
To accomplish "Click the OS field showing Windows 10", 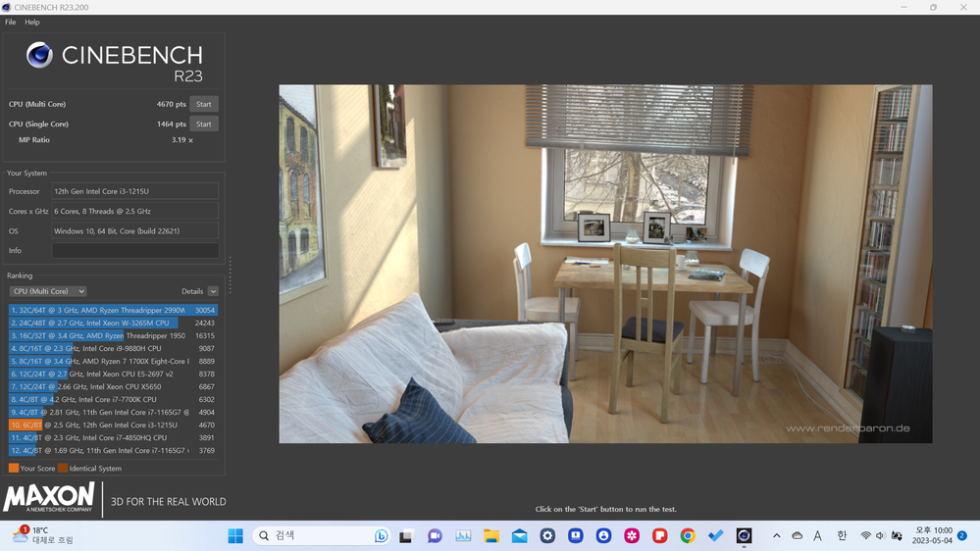I will click(x=135, y=231).
